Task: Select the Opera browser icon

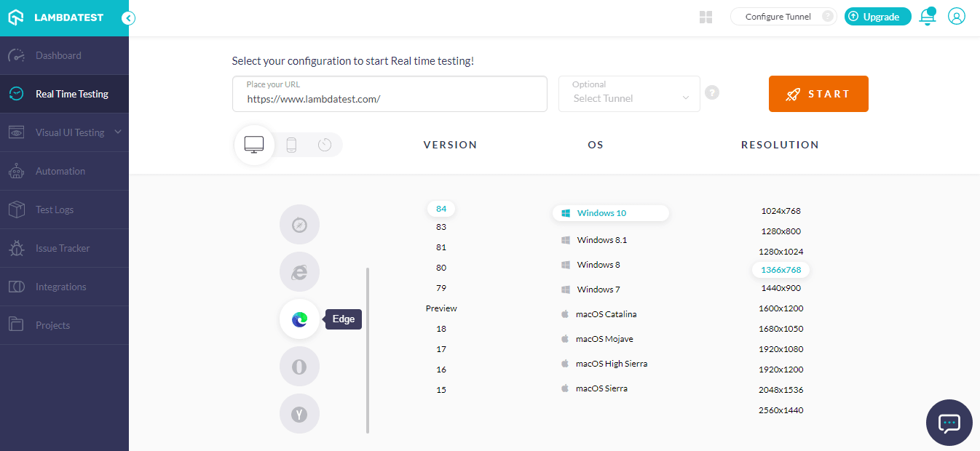Action: coord(299,367)
